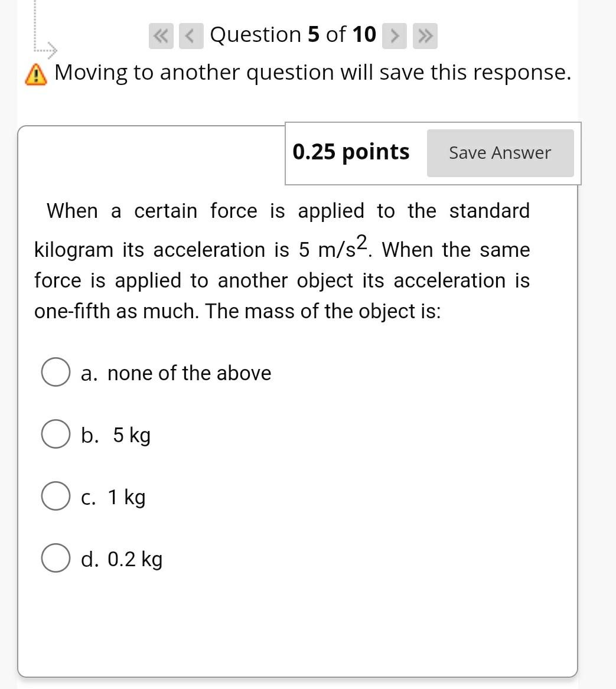Click the 0.25 points label
This screenshot has height=689, width=616.
coord(351,152)
